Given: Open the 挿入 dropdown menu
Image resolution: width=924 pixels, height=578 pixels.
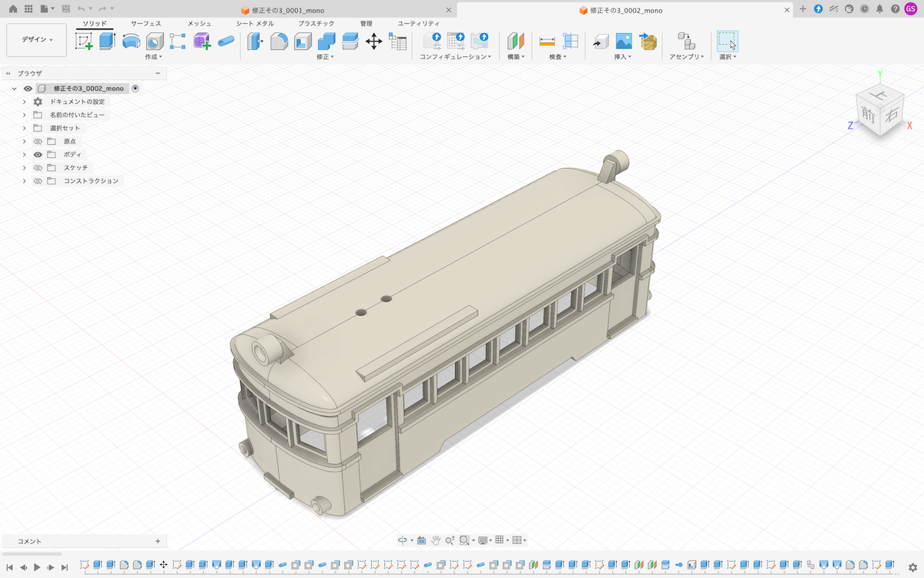Looking at the screenshot, I should point(622,57).
